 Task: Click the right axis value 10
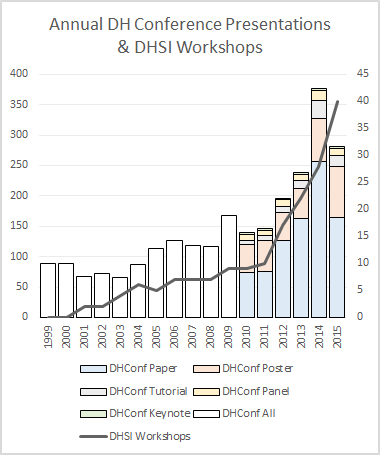click(x=363, y=262)
